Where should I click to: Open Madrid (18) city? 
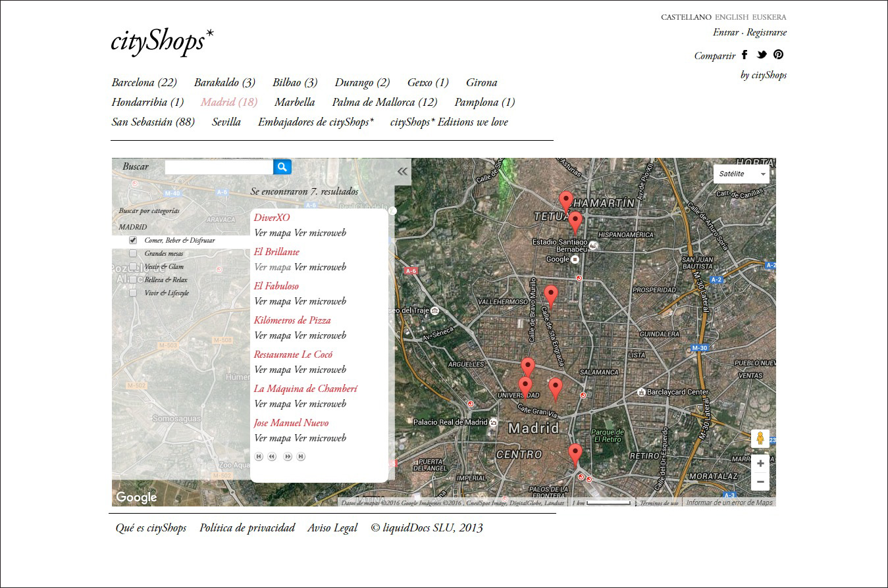pos(229,102)
